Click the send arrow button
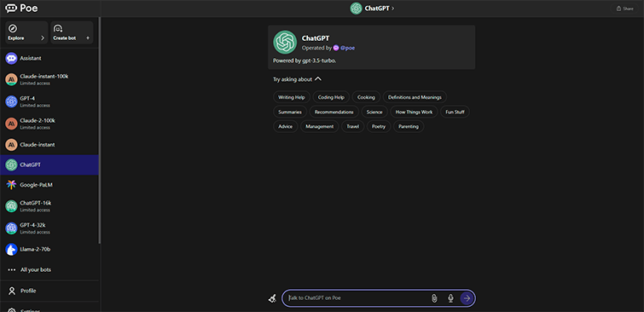The image size is (644, 312). click(467, 298)
